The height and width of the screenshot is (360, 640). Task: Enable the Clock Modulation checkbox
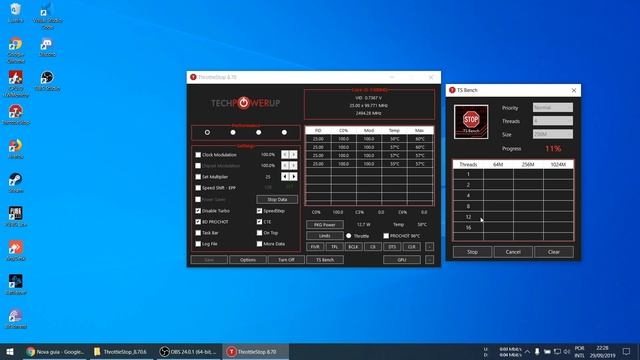198,155
